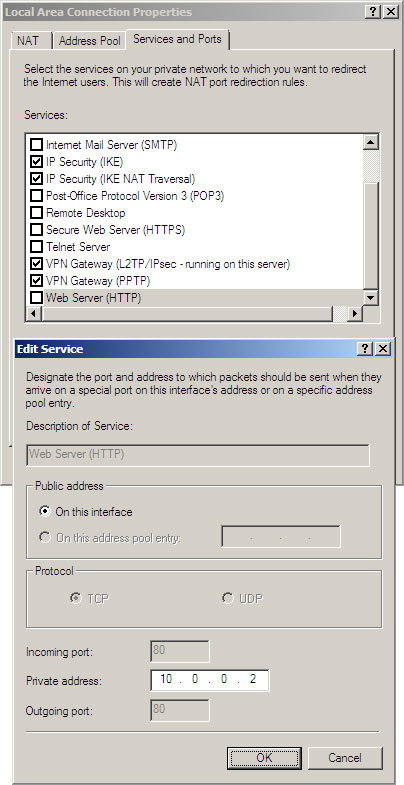Switch to the NAT tab

coord(28,41)
